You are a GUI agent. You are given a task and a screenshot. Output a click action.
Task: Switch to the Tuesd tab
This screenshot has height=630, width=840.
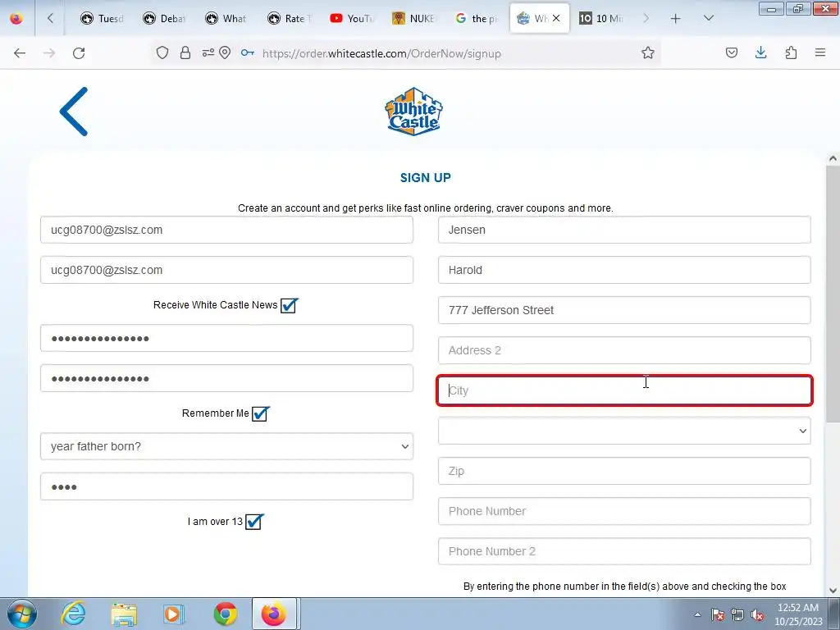click(102, 19)
